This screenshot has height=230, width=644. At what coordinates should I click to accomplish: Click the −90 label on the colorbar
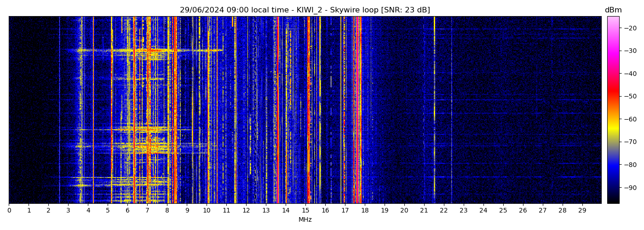coord(629,188)
